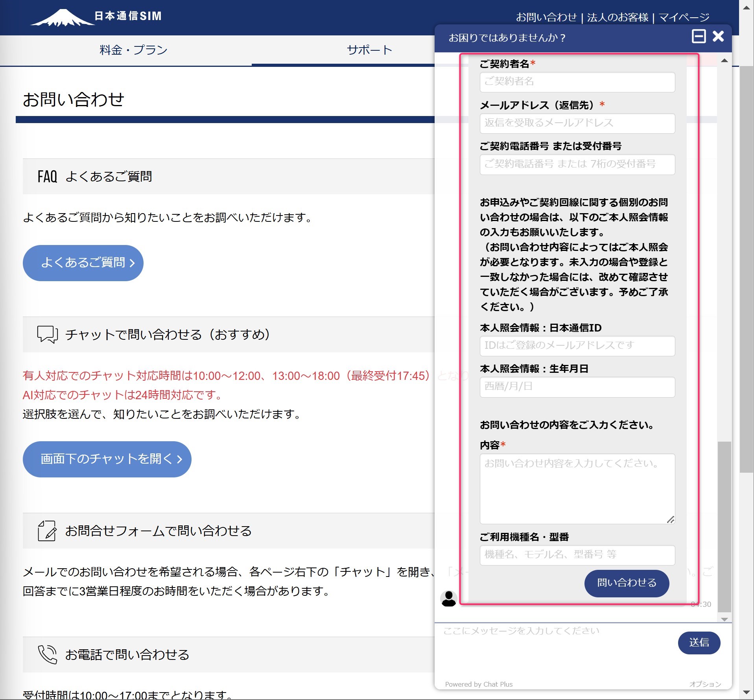Open the 料金・プラン tab
754x700 pixels.
point(133,50)
